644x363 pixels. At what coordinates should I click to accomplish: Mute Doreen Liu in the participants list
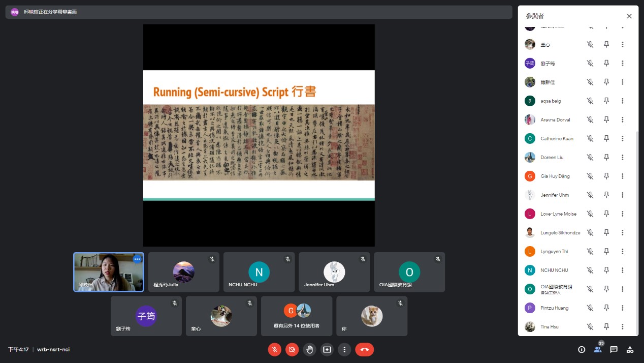590,157
